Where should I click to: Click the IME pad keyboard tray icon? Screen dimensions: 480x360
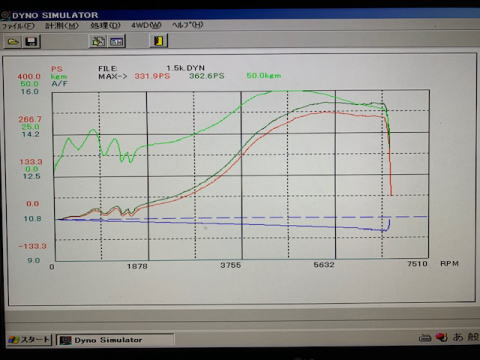tap(425, 338)
